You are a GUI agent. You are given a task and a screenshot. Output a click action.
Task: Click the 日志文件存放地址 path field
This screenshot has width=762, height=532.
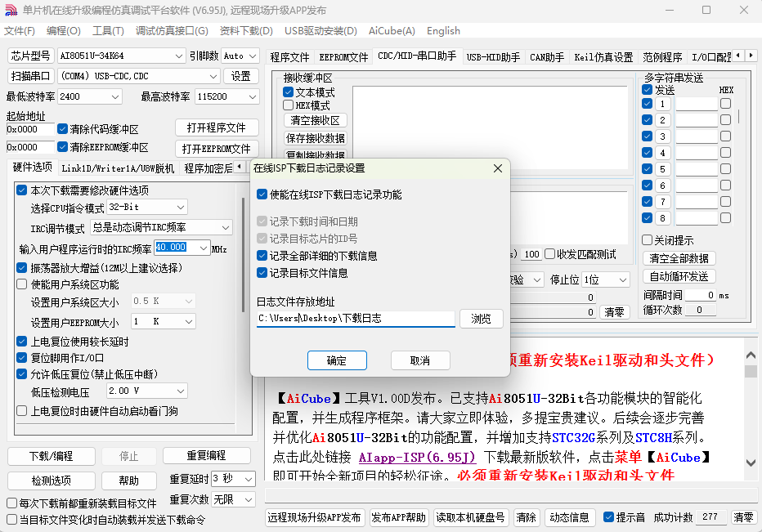click(x=356, y=319)
